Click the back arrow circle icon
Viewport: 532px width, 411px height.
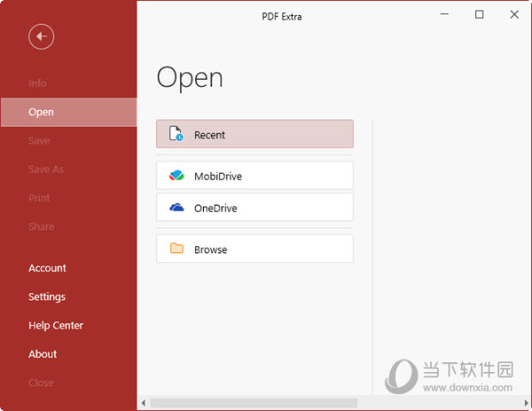41,36
